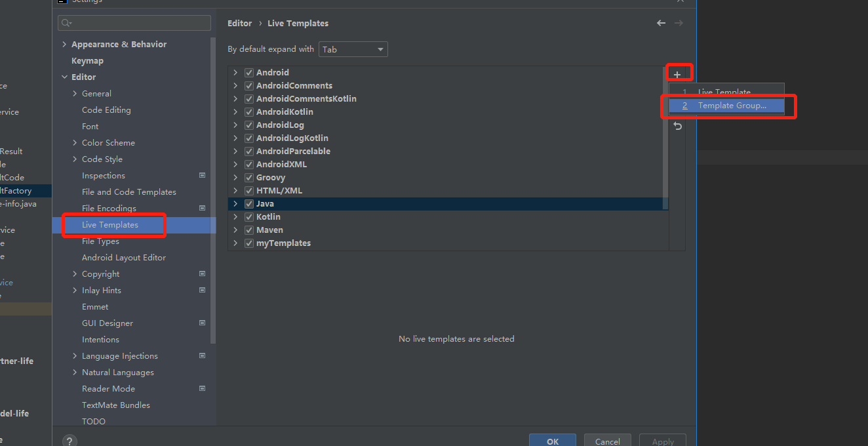Click the forward navigation arrow
The image size is (868, 446).
pos(679,23)
